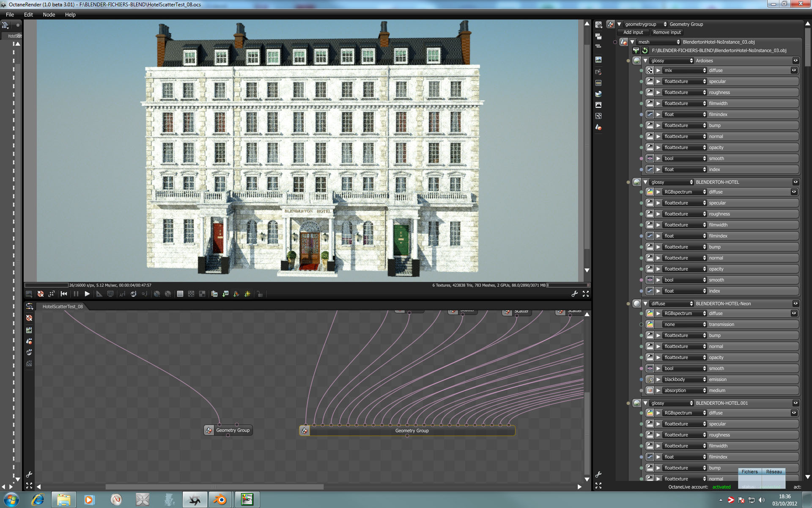Toggle eye icon on Ardoises material
Viewport: 812px width, 508px height.
(x=796, y=61)
